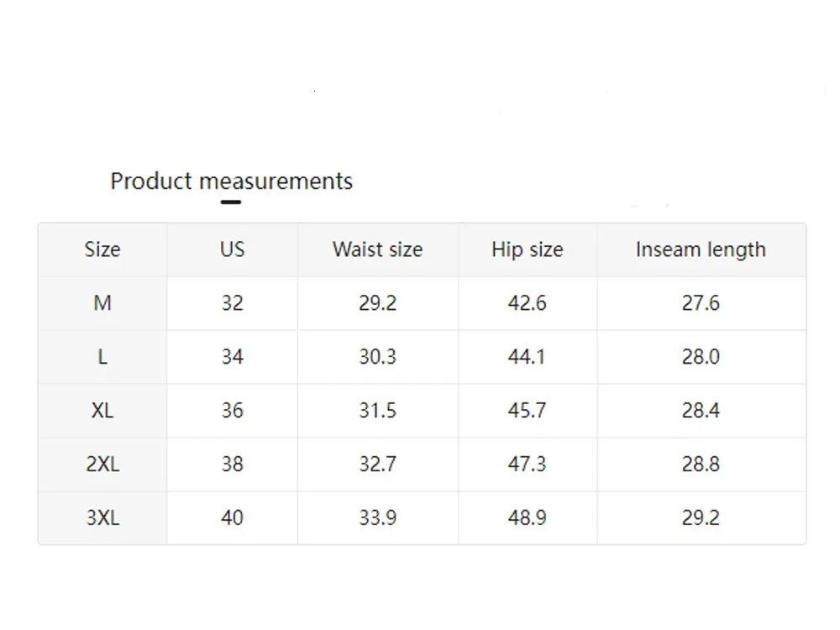Viewport: 840px width, 630px height.
Task: Click inseam length value 27.6
Action: (x=701, y=303)
